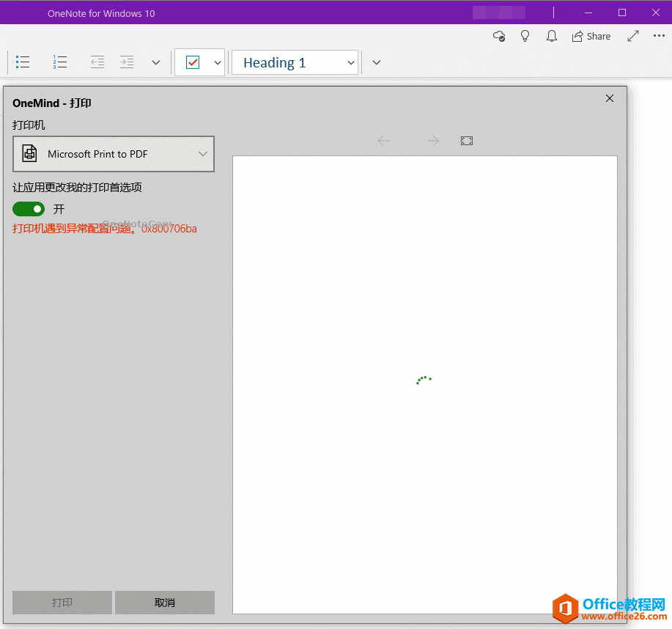Expand paragraph formatting options chevron
The image size is (672, 629).
click(156, 62)
